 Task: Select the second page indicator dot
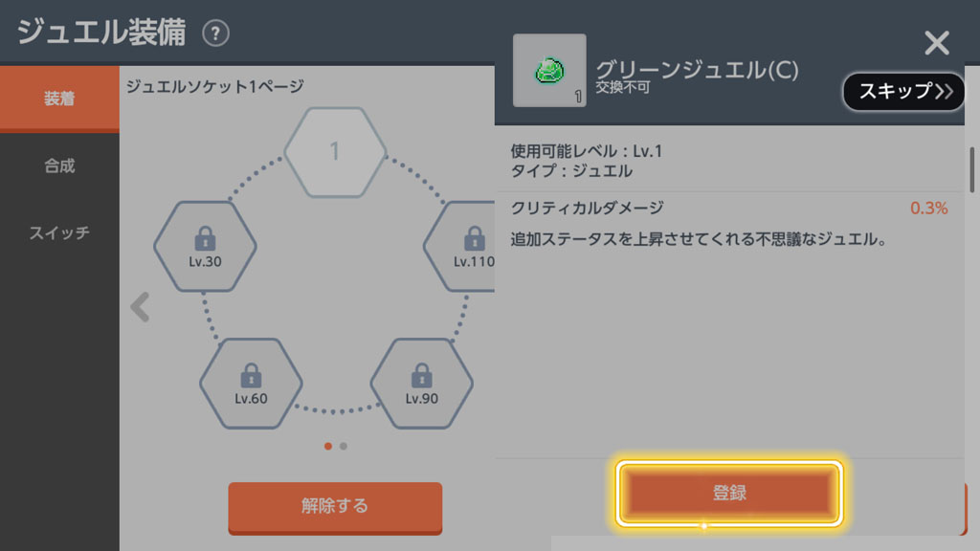344,446
